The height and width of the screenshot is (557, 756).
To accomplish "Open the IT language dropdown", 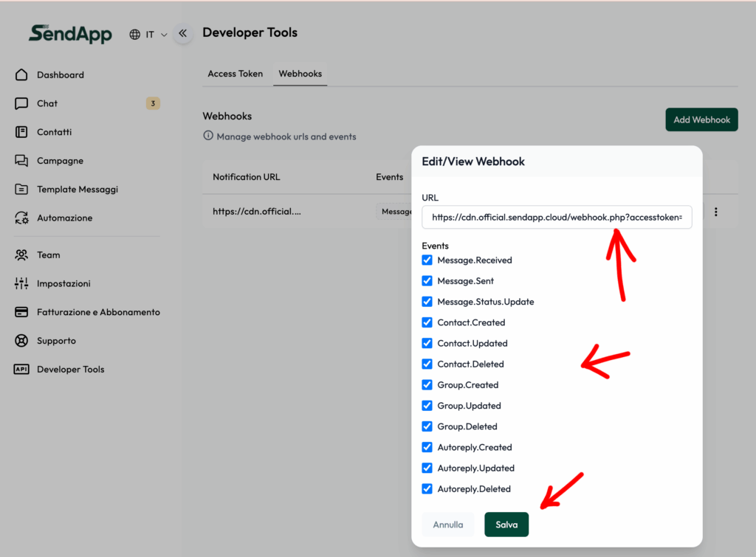I will click(148, 35).
